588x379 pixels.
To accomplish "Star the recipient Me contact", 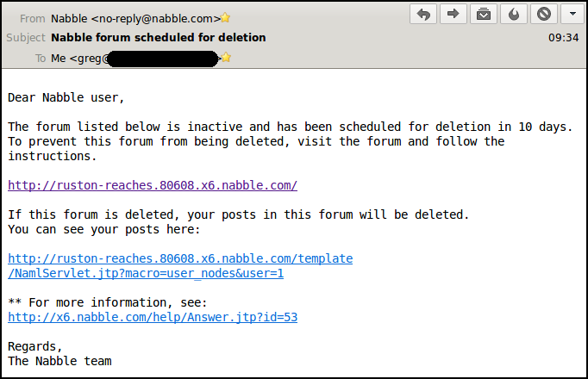I will [x=227, y=58].
